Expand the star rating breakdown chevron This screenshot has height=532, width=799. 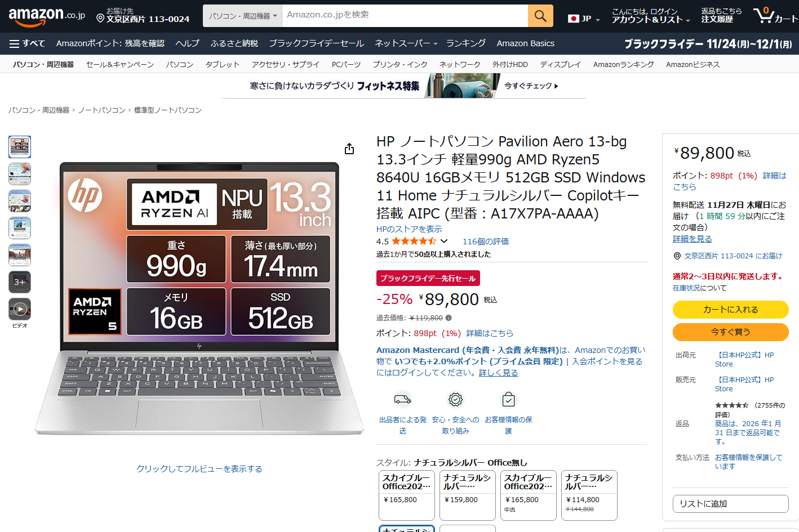[x=444, y=241]
